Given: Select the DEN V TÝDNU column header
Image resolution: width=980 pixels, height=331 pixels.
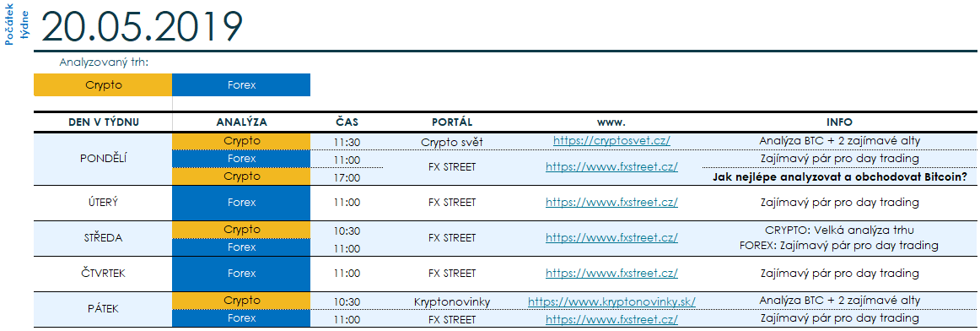Looking at the screenshot, I should (103, 122).
